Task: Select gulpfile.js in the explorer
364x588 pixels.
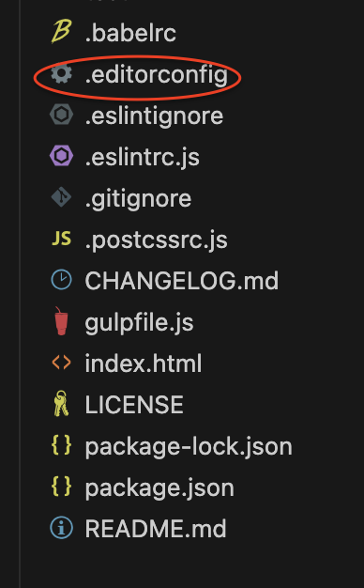Action: tap(139, 323)
